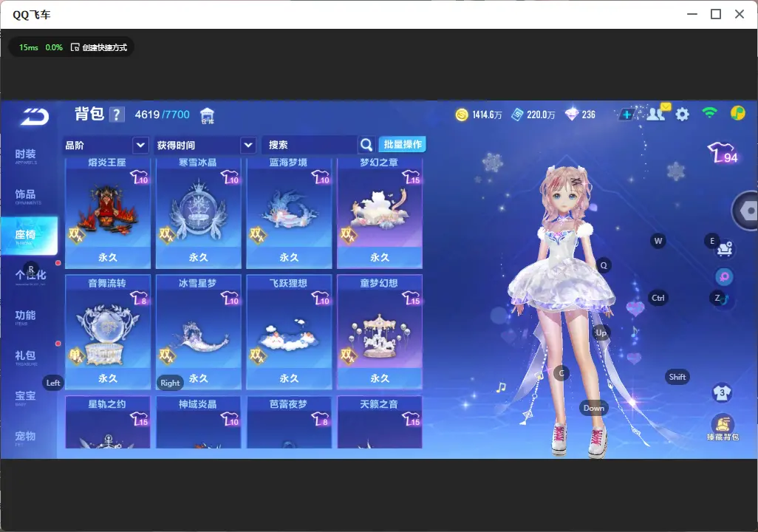Click the C key overlay
Image resolution: width=758 pixels, height=532 pixels.
click(x=561, y=373)
